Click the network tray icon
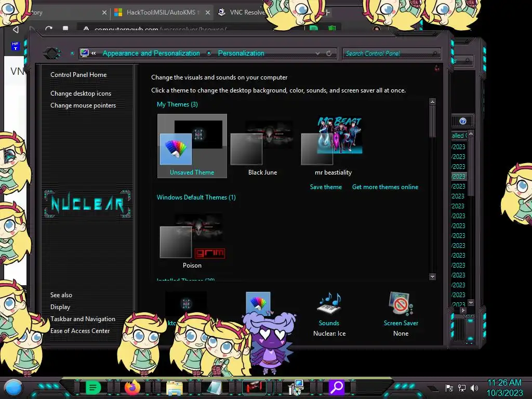Screen dimensions: 532x399 pos(462,388)
